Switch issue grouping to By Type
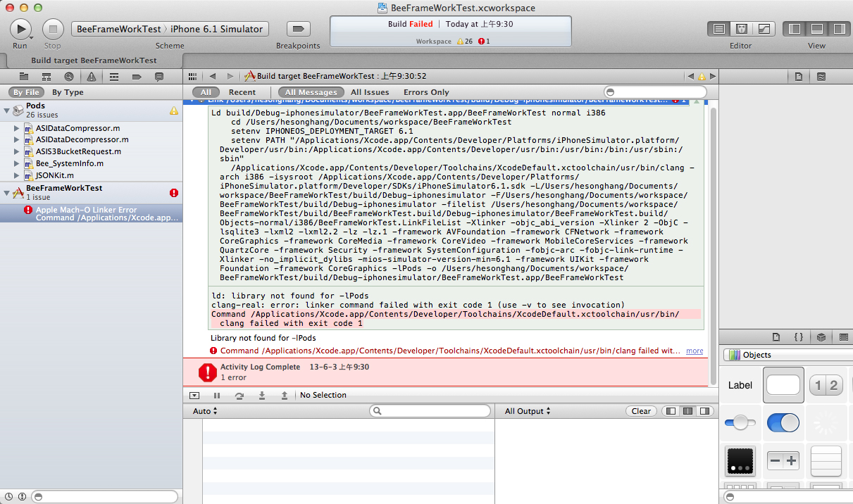Image resolution: width=853 pixels, height=504 pixels. click(x=68, y=92)
